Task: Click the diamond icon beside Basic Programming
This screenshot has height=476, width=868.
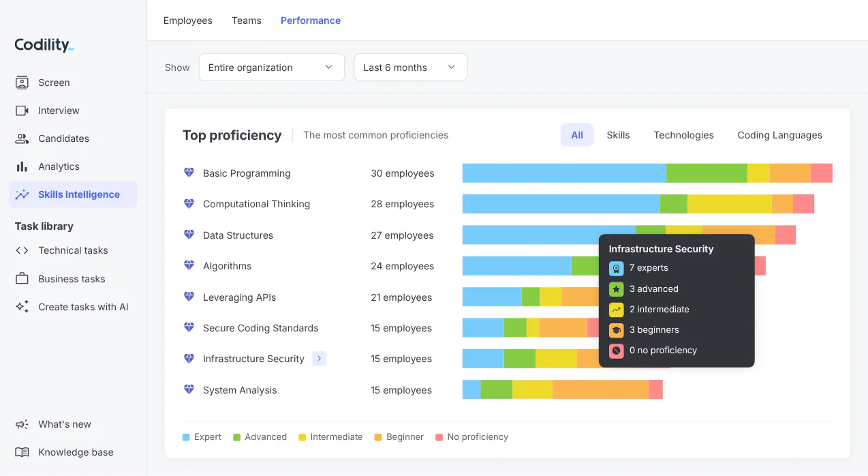Action: point(189,173)
